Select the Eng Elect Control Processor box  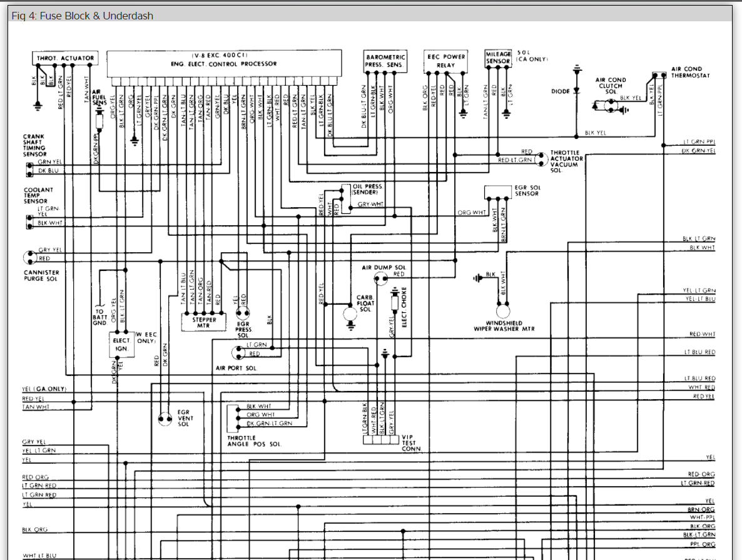[x=224, y=63]
